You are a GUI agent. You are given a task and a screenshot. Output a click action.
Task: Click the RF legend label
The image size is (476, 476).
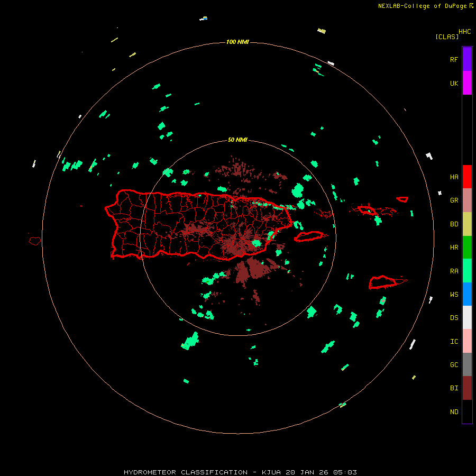click(x=454, y=59)
